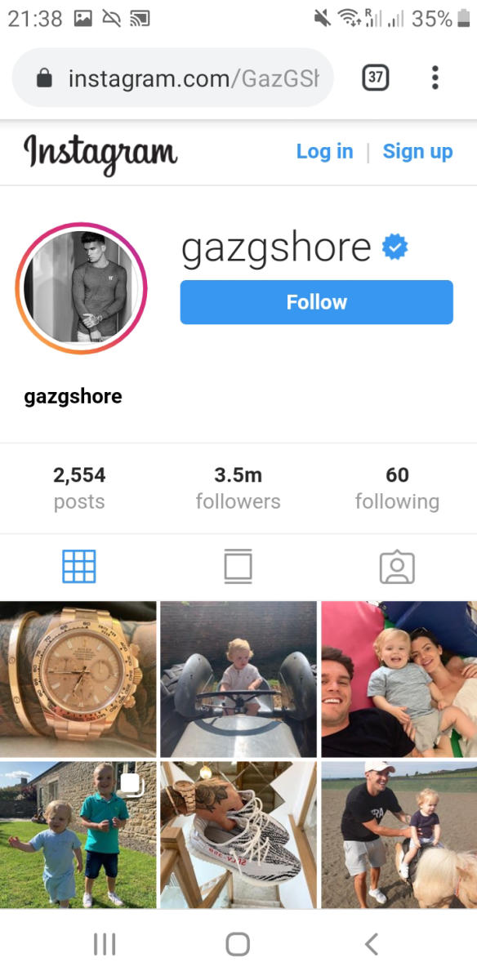Tap the Android back navigation button
The width and height of the screenshot is (477, 980).
click(x=372, y=944)
